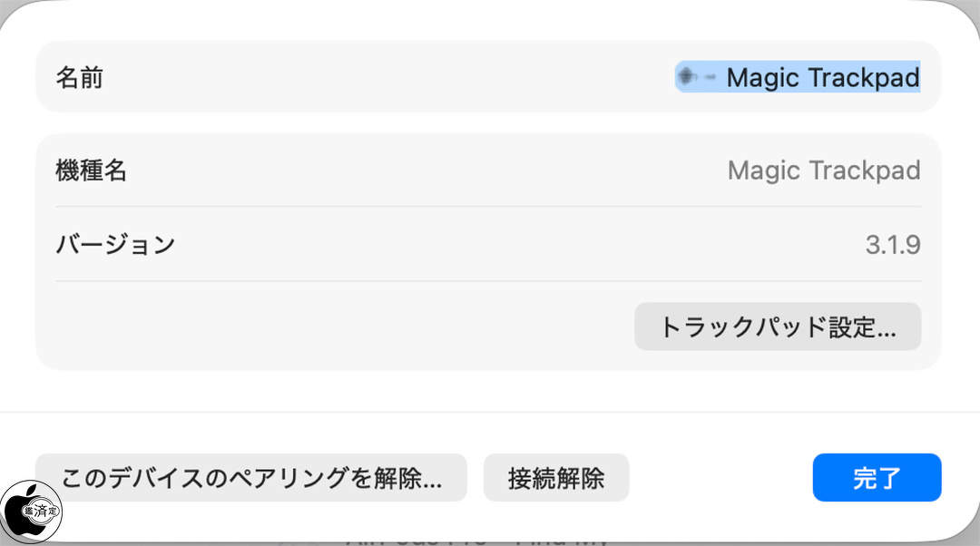Click the separator line above the bottom buttons

(x=488, y=413)
